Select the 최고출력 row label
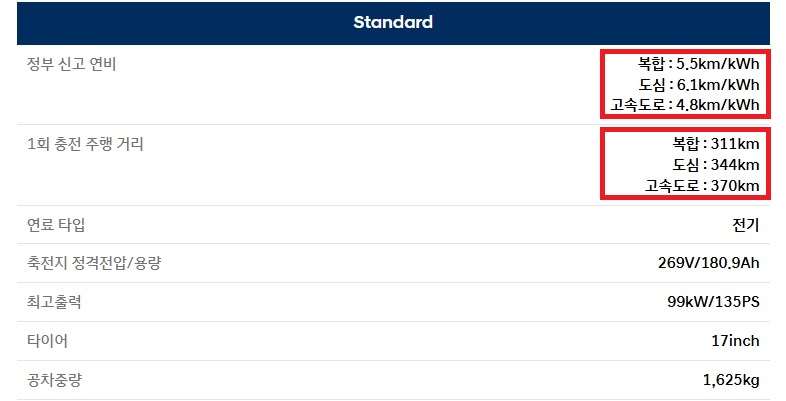This screenshot has width=786, height=401. [x=56, y=302]
